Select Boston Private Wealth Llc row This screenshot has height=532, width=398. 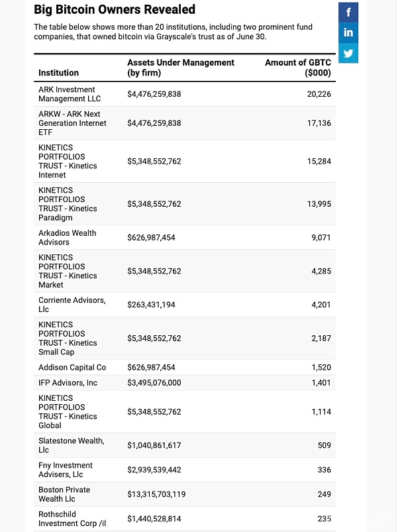pyautogui.click(x=185, y=494)
